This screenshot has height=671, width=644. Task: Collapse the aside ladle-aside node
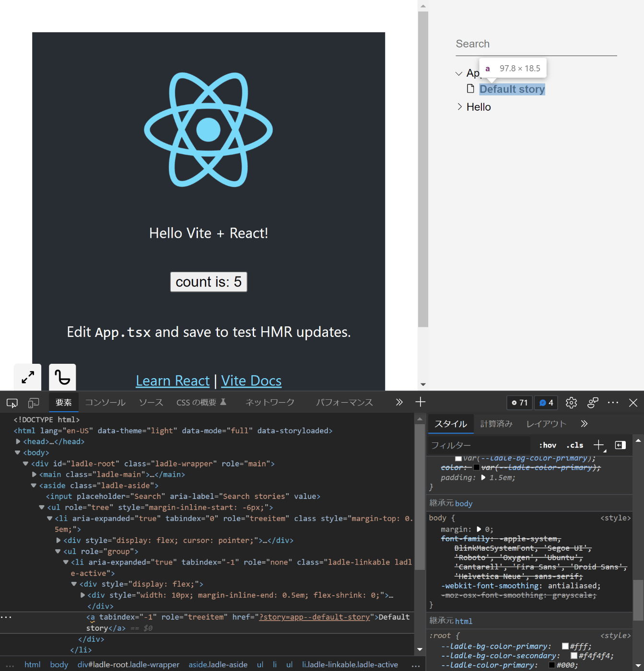coord(34,486)
